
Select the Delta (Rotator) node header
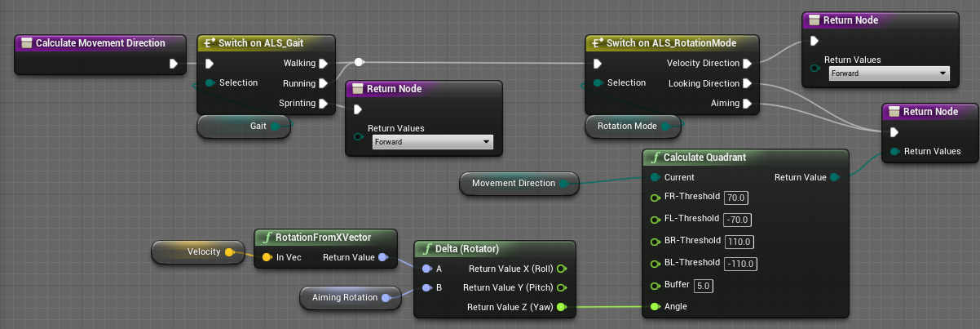click(x=469, y=249)
